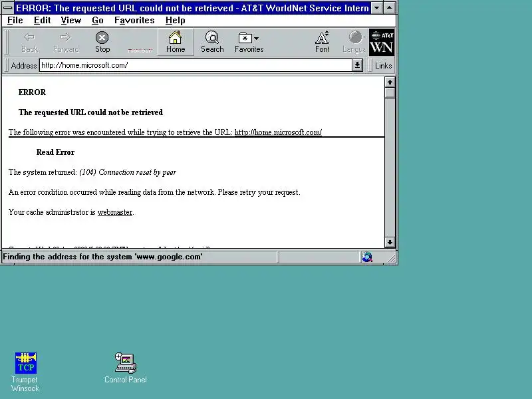This screenshot has width=532, height=399.
Task: Open the Links toolbar
Action: (384, 65)
